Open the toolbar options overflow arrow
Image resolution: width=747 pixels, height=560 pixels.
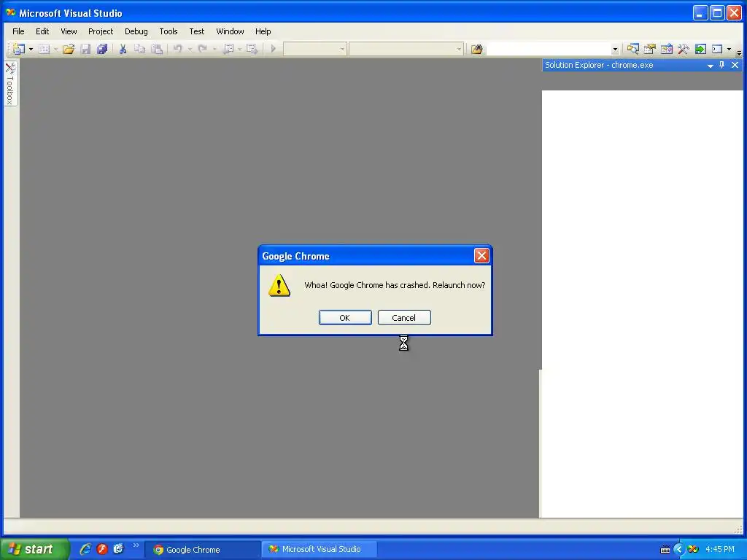tap(739, 52)
